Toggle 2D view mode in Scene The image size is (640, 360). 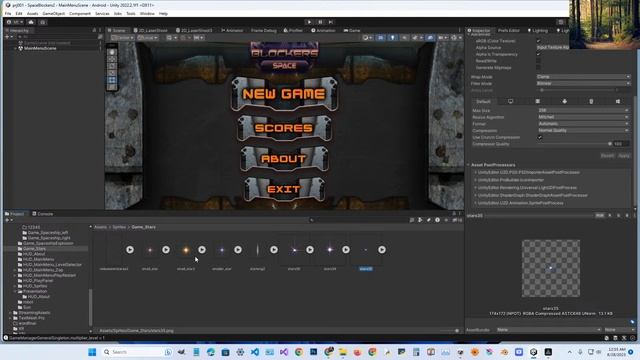381,38
